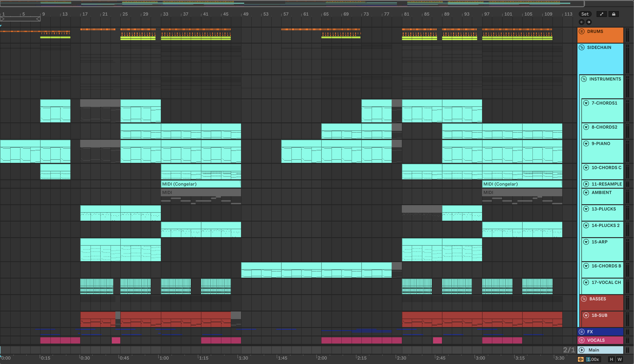This screenshot has height=364, width=634.
Task: Select the 18-SUB track name
Action: point(599,315)
